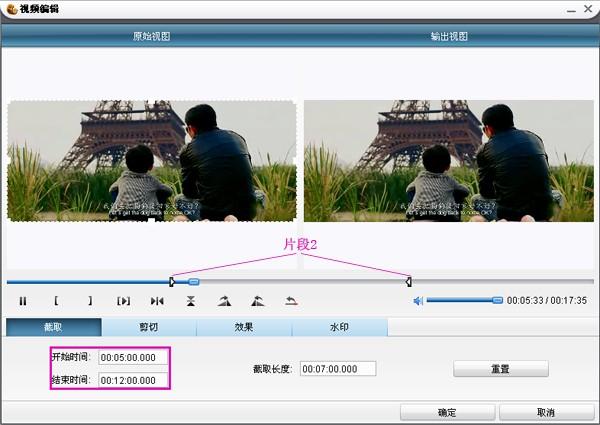Set end point with right bracket icon
Screen dimensions: 600x425
tap(90, 301)
